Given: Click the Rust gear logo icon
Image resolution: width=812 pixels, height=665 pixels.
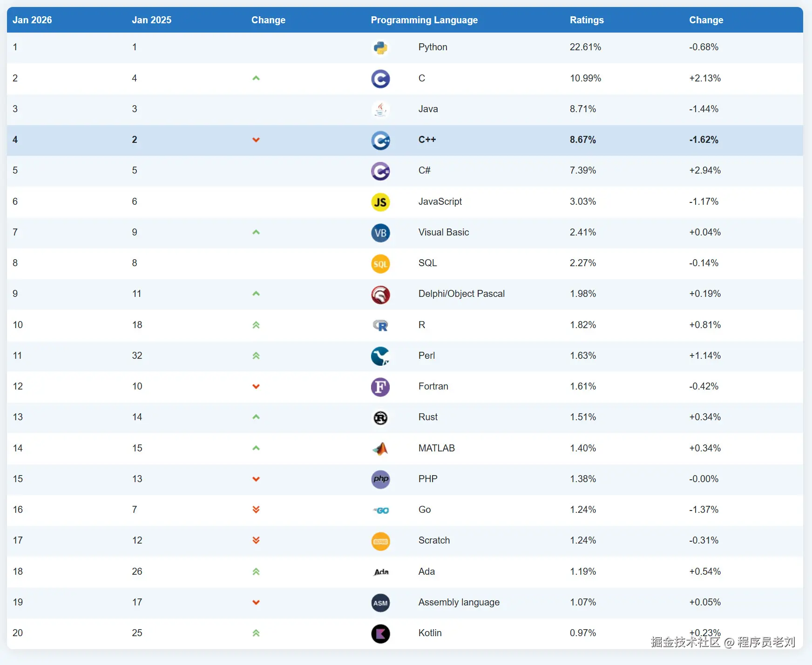Looking at the screenshot, I should [x=380, y=418].
